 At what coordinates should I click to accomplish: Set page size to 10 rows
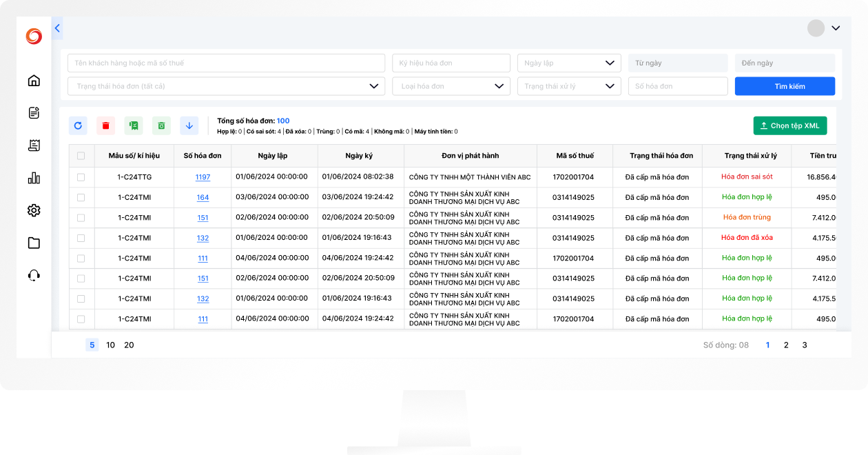point(111,345)
